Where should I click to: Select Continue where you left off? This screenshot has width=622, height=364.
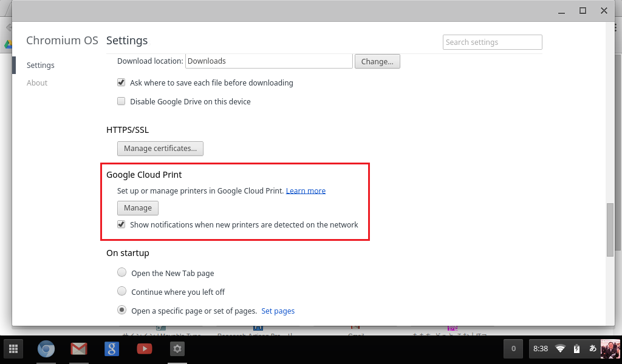(x=121, y=291)
